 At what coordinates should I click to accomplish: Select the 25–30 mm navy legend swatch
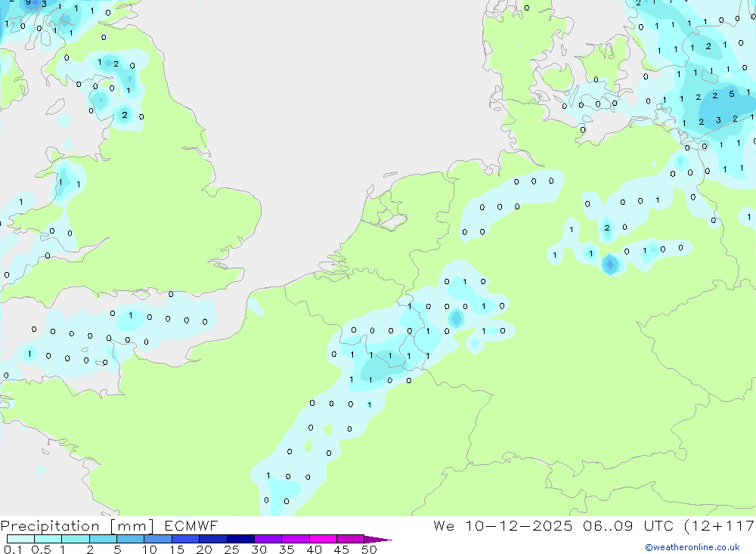[240, 539]
